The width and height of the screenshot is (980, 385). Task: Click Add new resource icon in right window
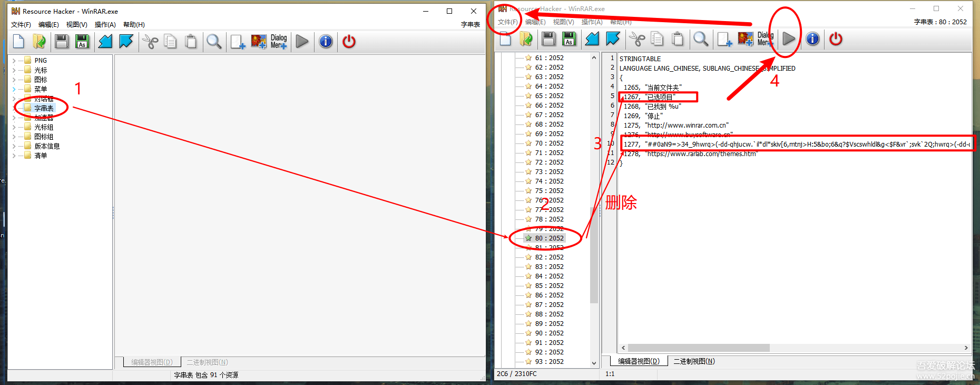724,38
